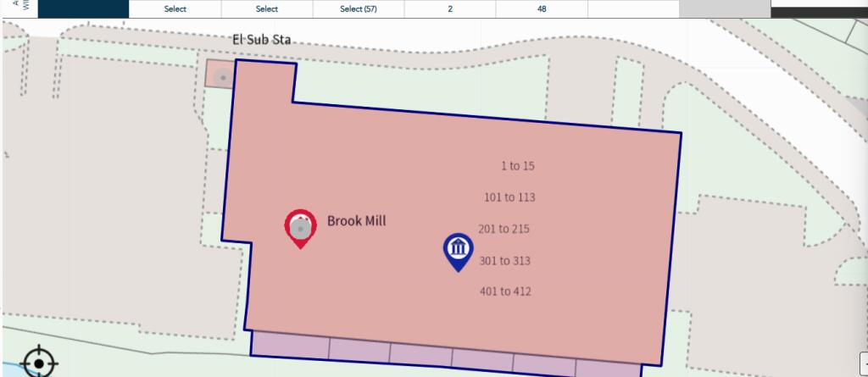Image resolution: width=868 pixels, height=377 pixels.
Task: Click the '401 to 412' address range label
Action: pos(506,291)
